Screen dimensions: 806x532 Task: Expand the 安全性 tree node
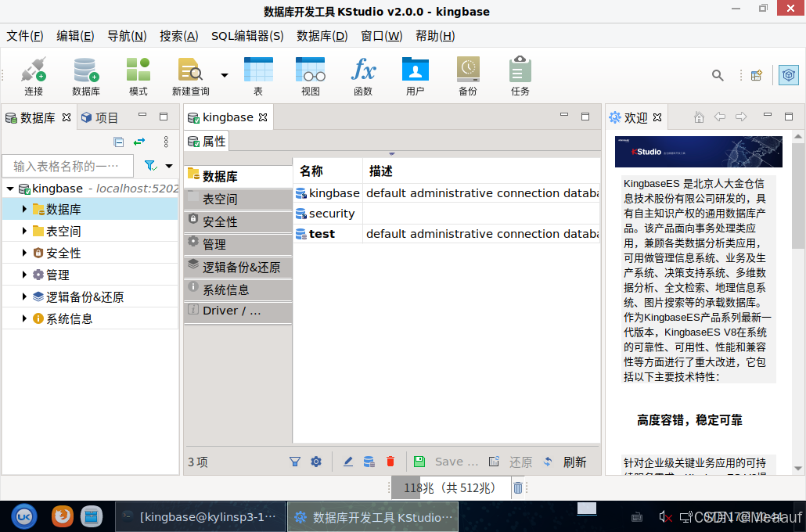click(24, 253)
